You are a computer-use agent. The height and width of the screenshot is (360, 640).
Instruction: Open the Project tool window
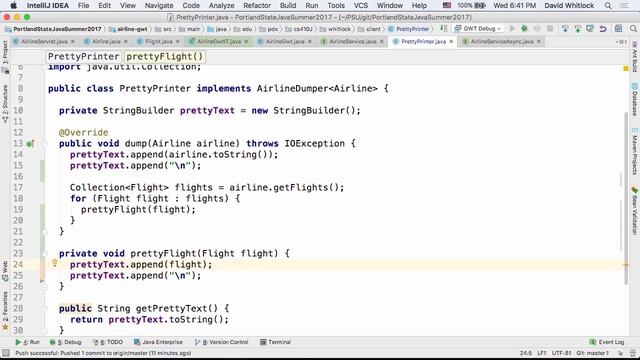click(x=5, y=56)
